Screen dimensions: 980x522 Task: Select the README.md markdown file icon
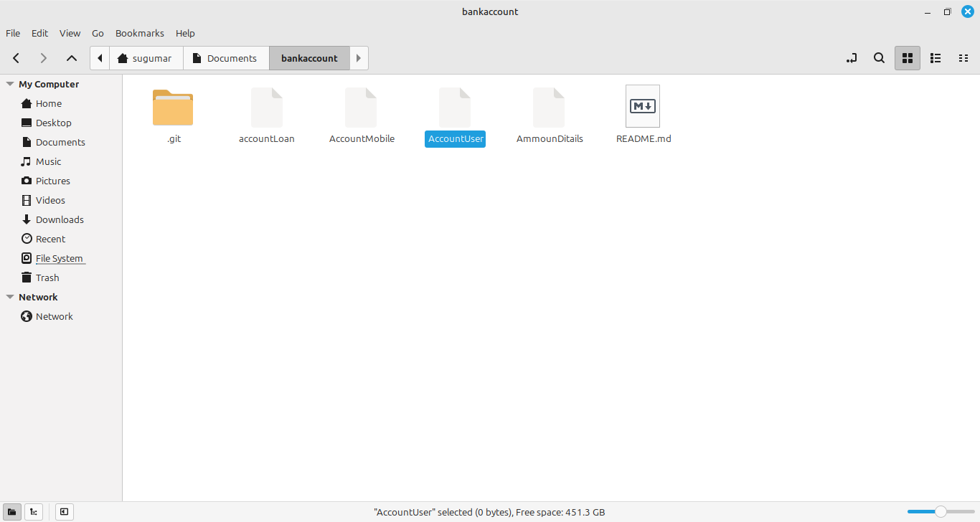(x=643, y=107)
